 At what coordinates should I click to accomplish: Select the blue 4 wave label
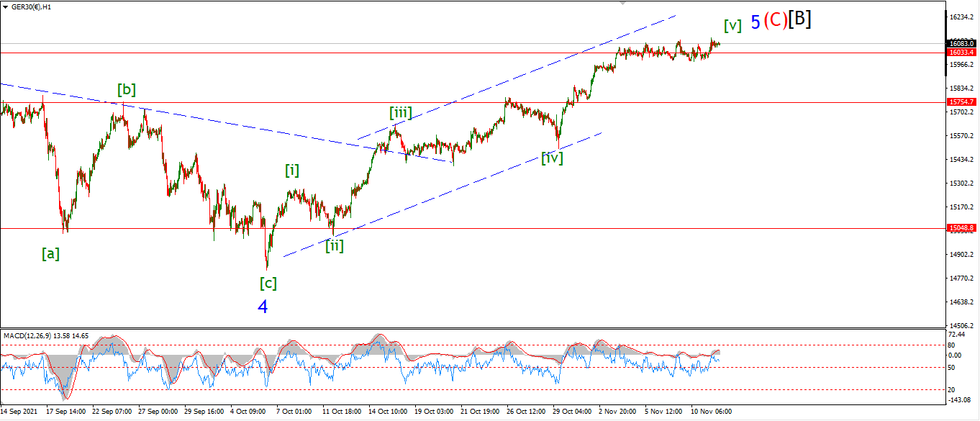(x=263, y=307)
